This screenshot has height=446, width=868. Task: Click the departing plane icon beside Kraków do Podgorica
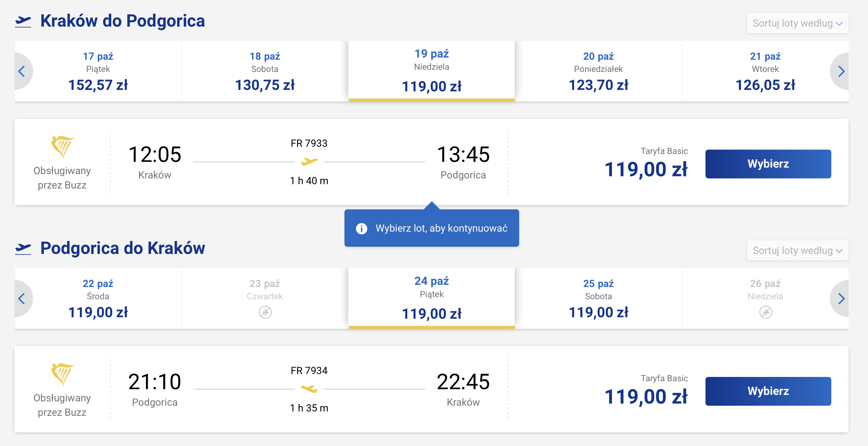tap(23, 21)
